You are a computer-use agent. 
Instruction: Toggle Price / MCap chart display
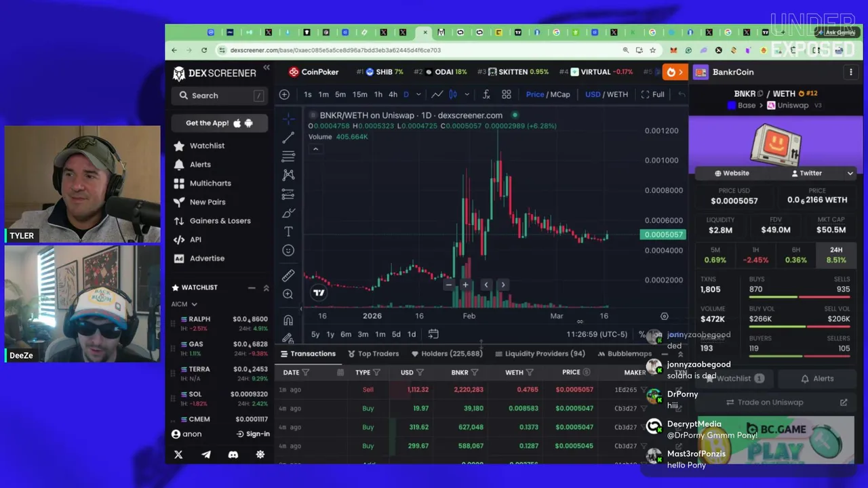(548, 94)
